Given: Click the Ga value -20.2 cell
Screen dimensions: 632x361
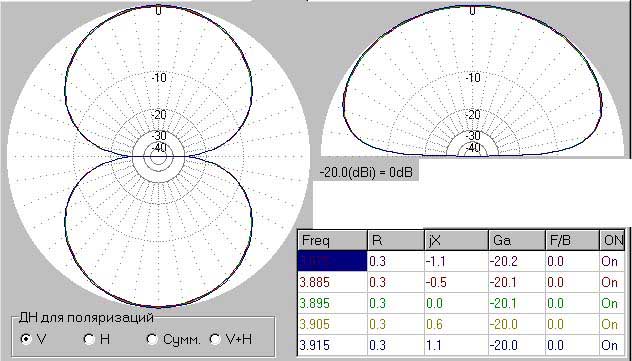Looking at the screenshot, I should [516, 261].
